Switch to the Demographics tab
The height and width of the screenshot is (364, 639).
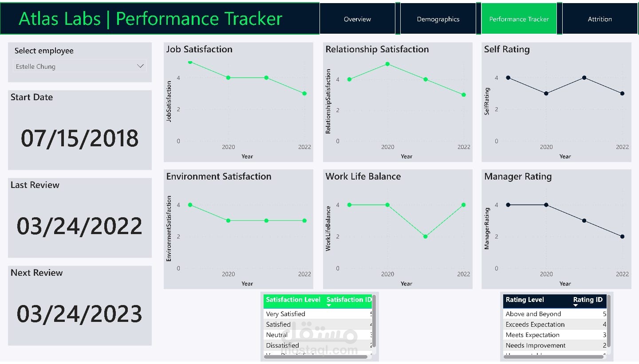pyautogui.click(x=438, y=19)
